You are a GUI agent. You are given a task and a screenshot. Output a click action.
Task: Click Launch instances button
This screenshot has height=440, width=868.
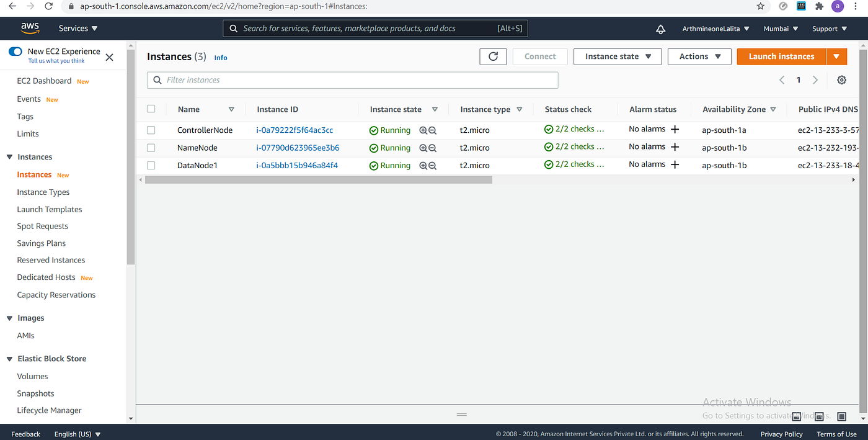781,56
